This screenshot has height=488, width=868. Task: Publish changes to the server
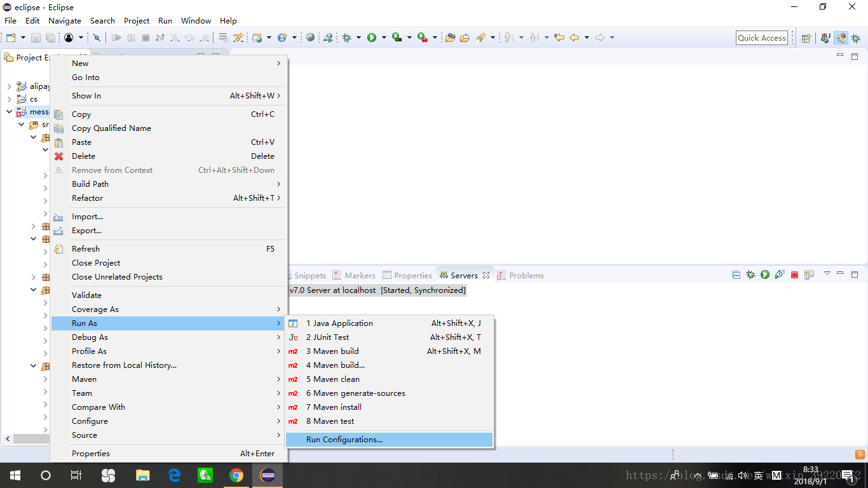809,274
